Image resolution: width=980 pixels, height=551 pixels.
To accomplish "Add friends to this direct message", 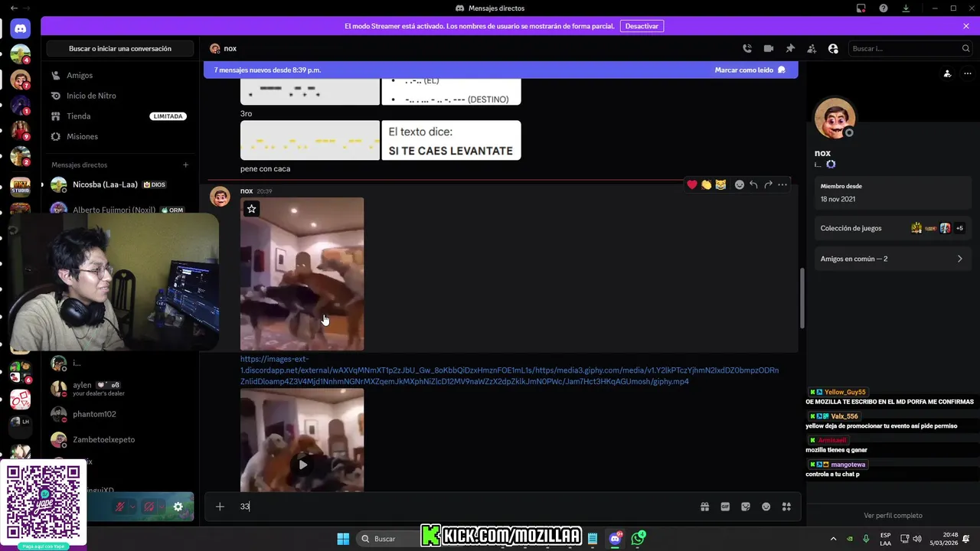I will [x=812, y=48].
